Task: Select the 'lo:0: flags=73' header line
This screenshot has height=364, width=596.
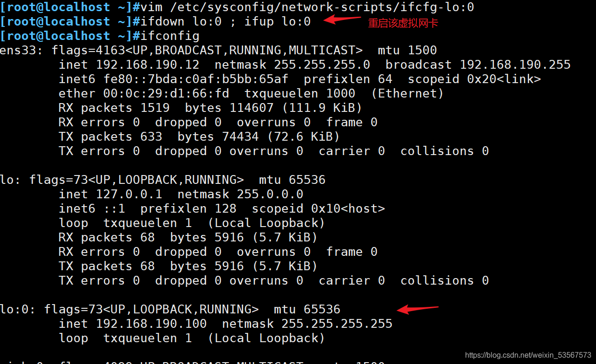Action: point(170,309)
